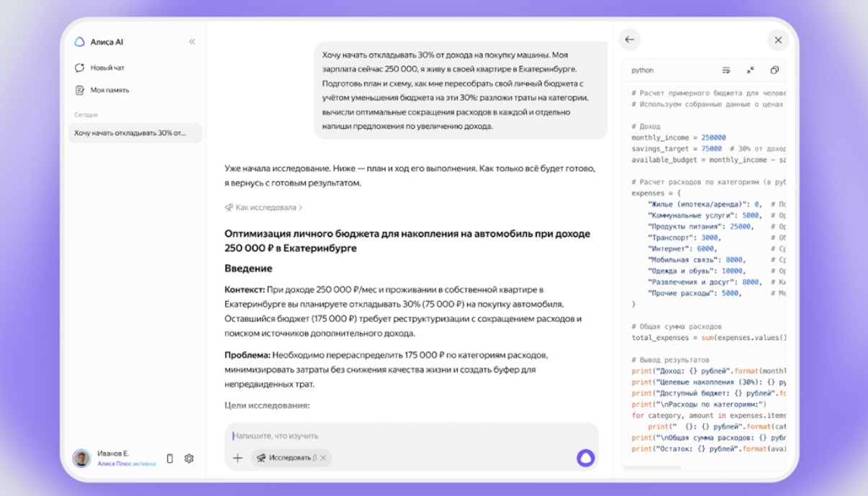Open settings gear icon in sidebar
This screenshot has height=496, width=868.
pyautogui.click(x=189, y=458)
